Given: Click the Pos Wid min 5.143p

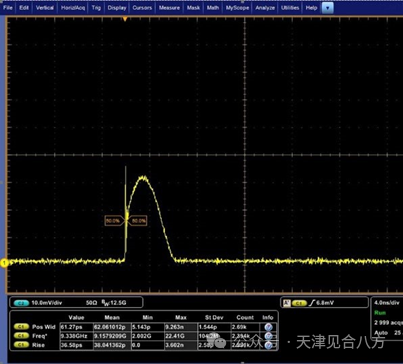Looking at the screenshot, I should 141,327.
